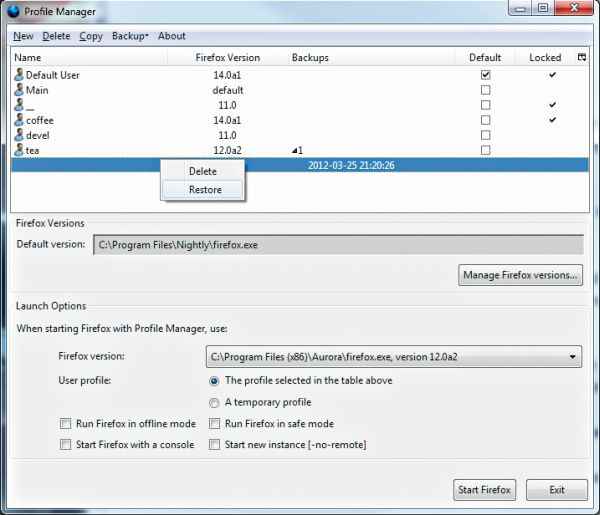600x515 pixels.
Task: Check the Default checkbox for devel profile
Action: [485, 135]
